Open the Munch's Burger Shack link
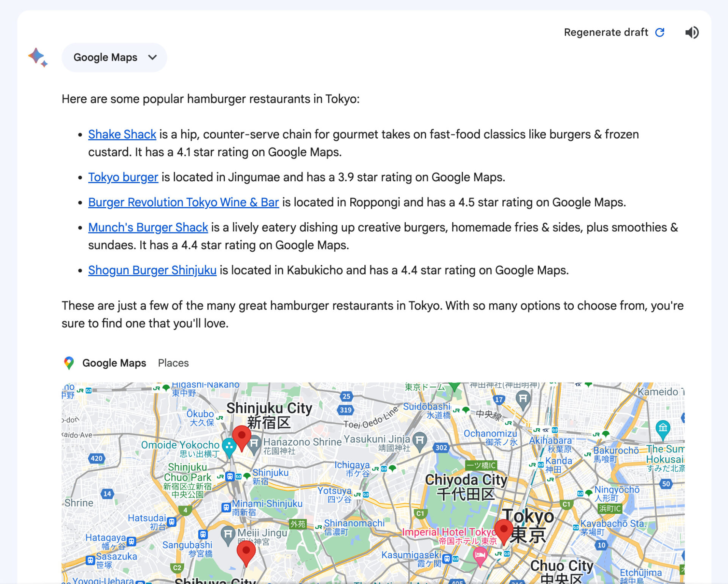728x584 pixels. tap(148, 227)
